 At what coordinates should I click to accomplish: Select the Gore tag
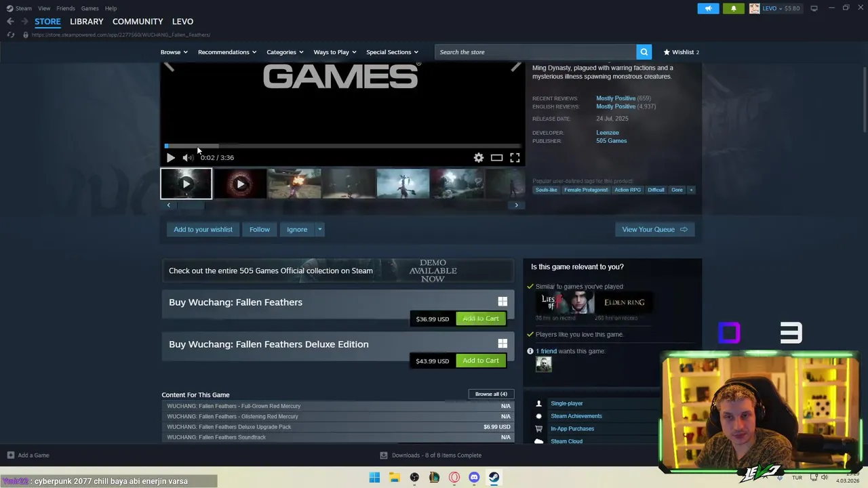click(677, 190)
